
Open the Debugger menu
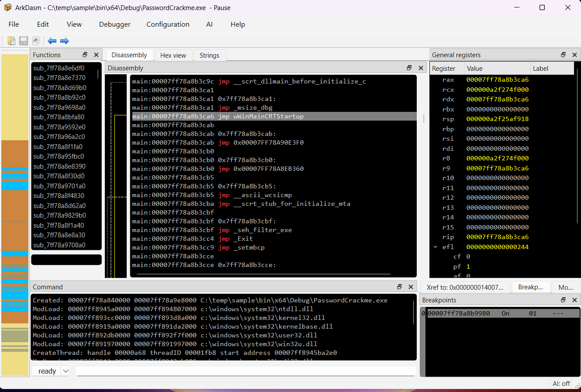click(x=115, y=24)
